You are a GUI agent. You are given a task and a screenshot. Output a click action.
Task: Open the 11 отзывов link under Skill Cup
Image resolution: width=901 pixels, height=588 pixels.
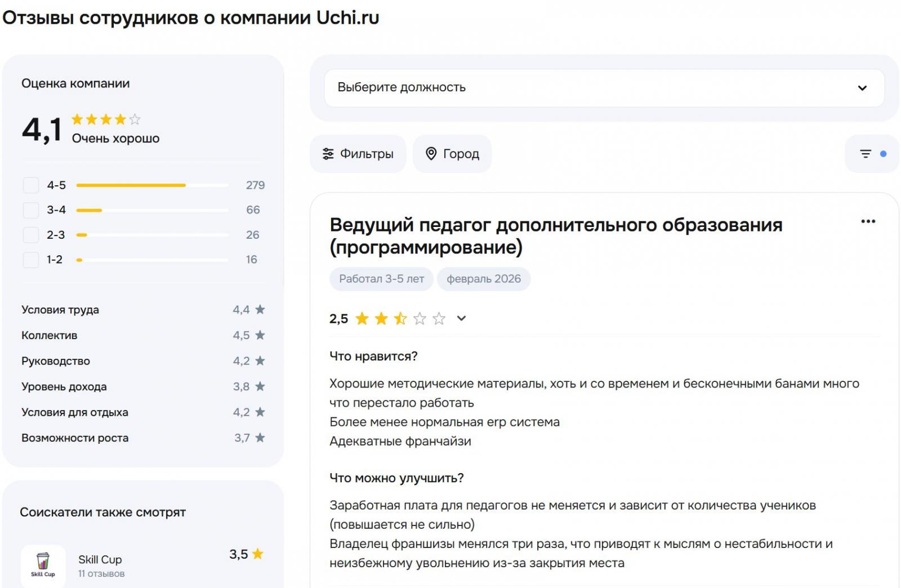[101, 573]
